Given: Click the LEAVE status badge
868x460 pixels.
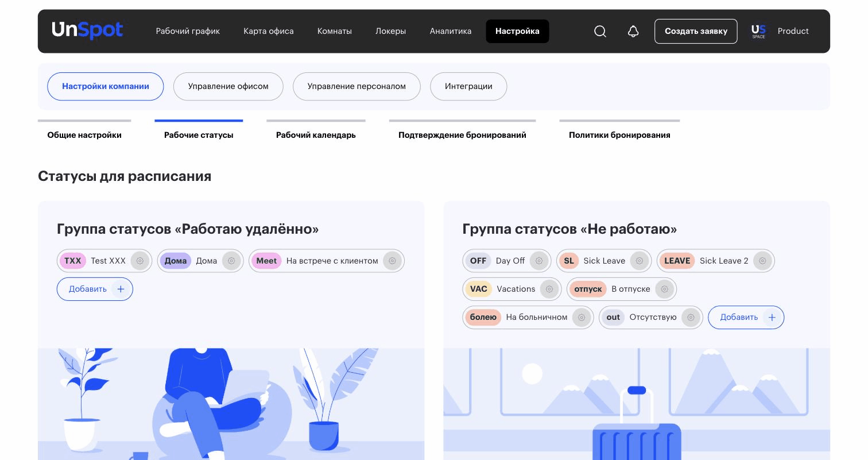Looking at the screenshot, I should click(x=677, y=261).
